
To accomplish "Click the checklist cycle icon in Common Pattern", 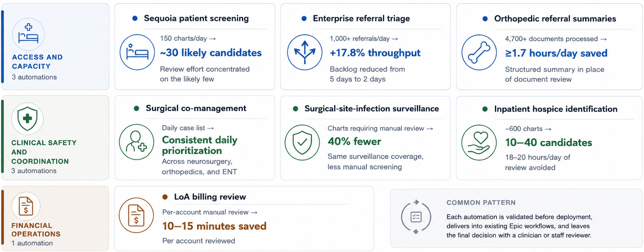I will point(416,217).
